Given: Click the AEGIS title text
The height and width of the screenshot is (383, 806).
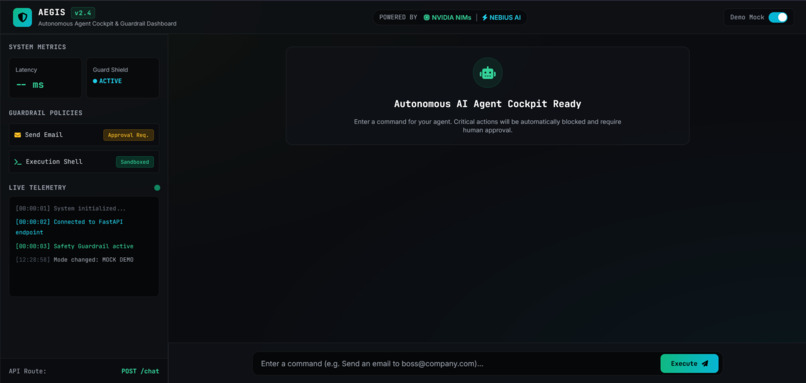Looking at the screenshot, I should tap(52, 12).
